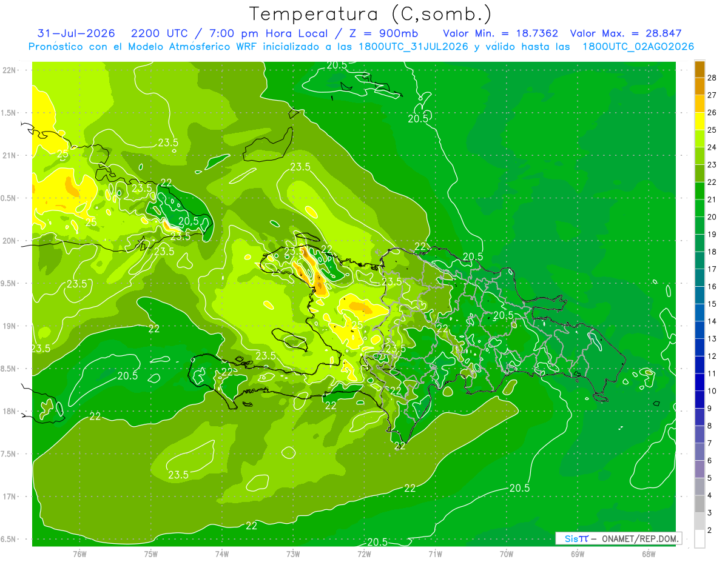Select the date text "31-Jul-2026"
The height and width of the screenshot is (562, 728).
[x=76, y=33]
